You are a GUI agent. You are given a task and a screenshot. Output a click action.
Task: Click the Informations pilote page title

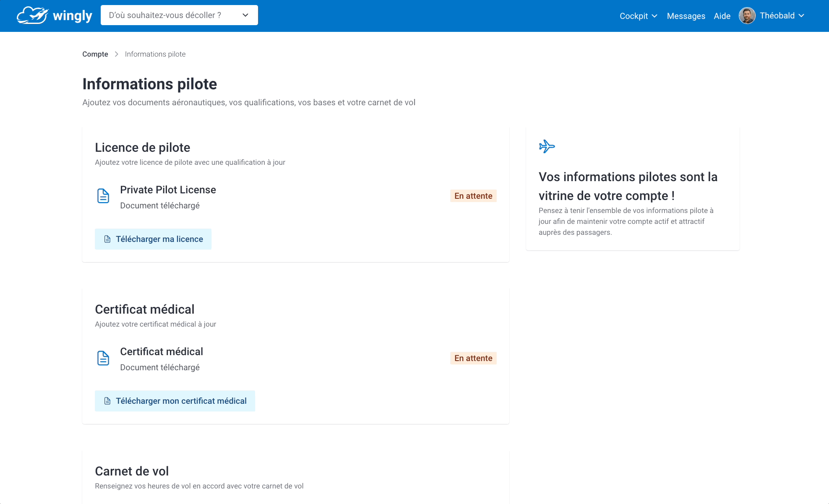click(x=150, y=84)
